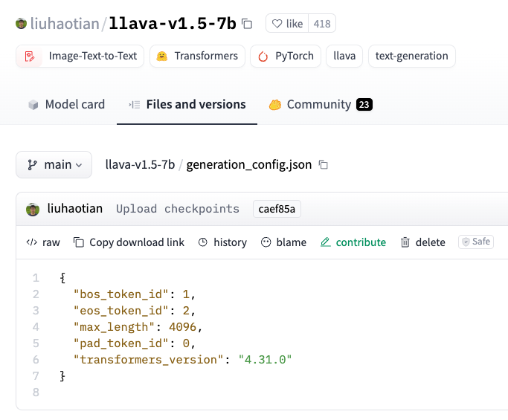Viewport: 508px width, 420px height.
Task: Click the raw code brackets icon
Action: (32, 242)
